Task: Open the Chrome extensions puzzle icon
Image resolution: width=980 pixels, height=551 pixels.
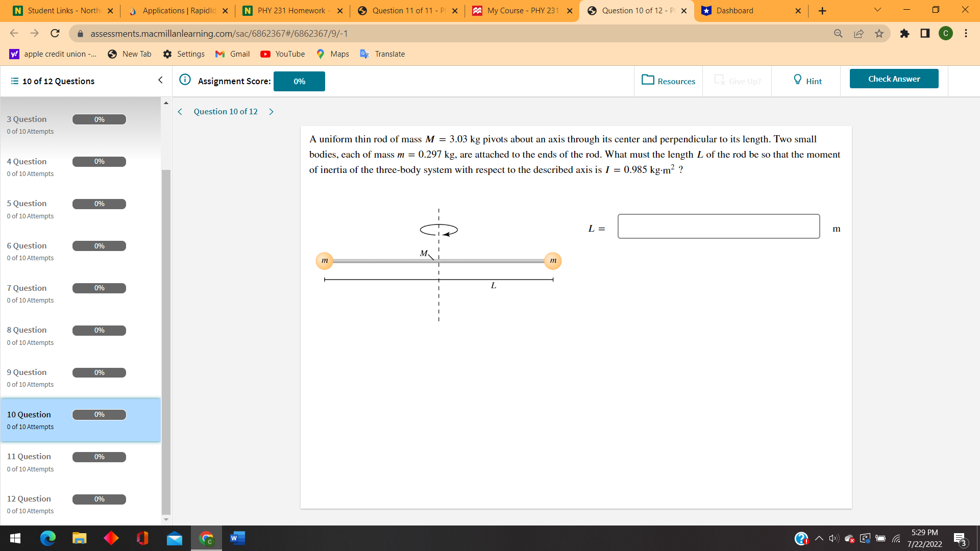Action: 905,34
